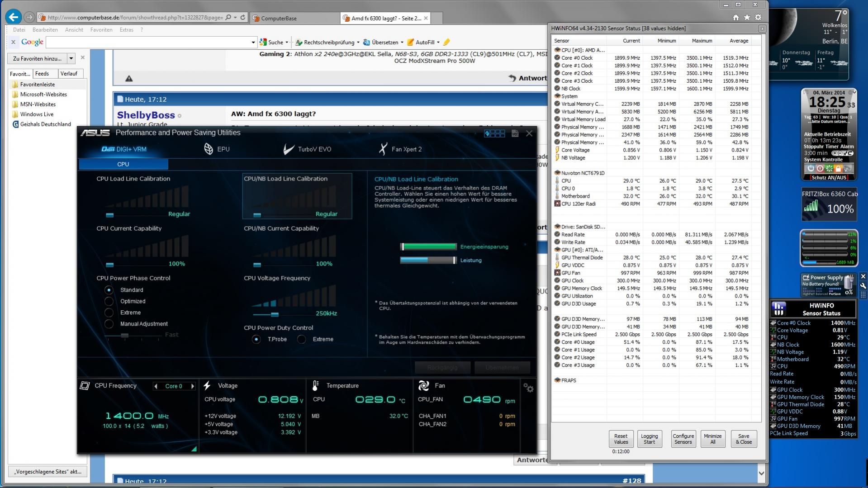
Task: Click the red shutdown icon in clock gadget
Action: pyautogui.click(x=820, y=169)
